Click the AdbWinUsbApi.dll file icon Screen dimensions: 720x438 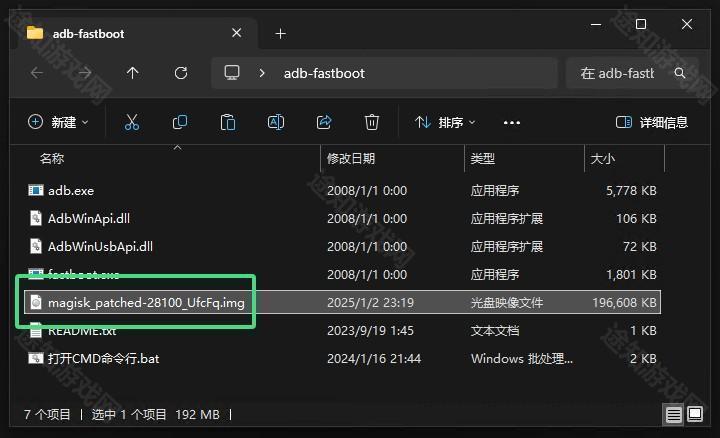point(36,246)
